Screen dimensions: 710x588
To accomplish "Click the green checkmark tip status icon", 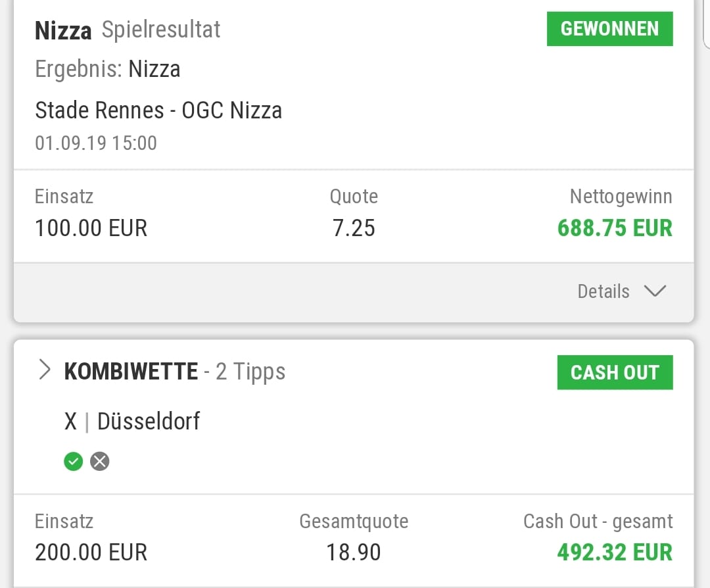I will pos(74,462).
